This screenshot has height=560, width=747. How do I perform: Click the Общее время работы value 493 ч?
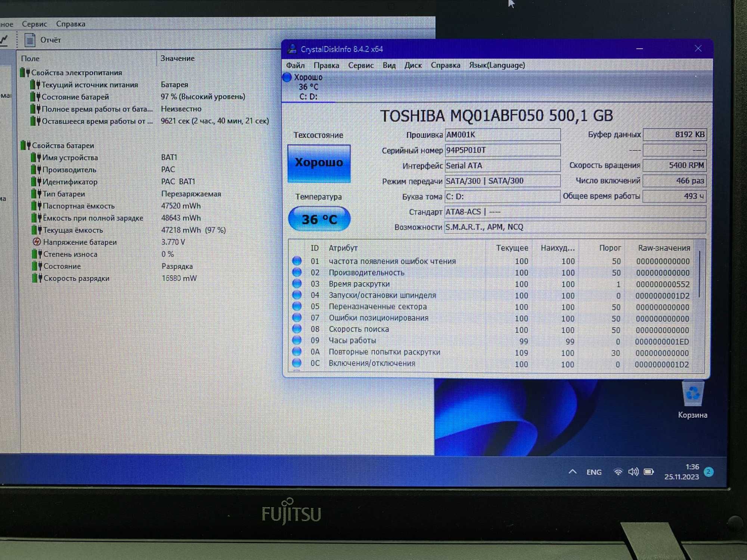[675, 196]
